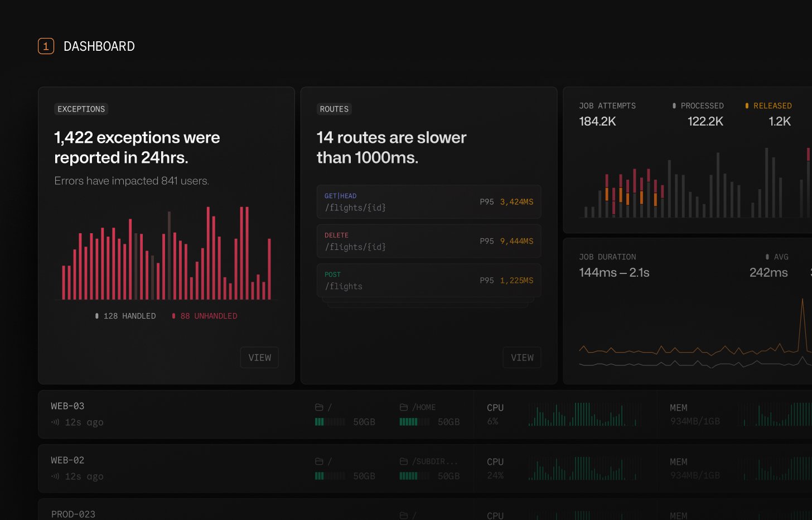Click the folder icon in the PROD-023 row

tap(404, 515)
